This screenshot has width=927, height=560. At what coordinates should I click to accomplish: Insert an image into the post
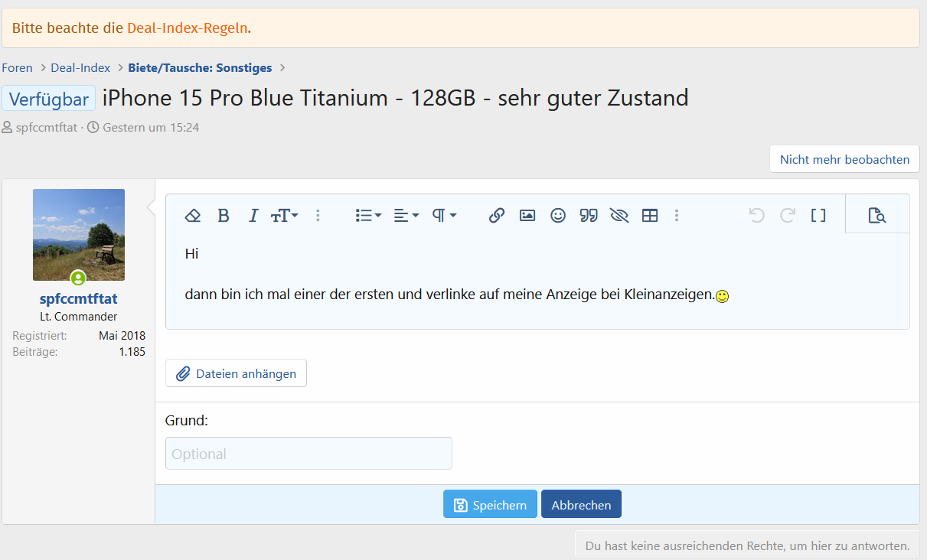(x=527, y=216)
